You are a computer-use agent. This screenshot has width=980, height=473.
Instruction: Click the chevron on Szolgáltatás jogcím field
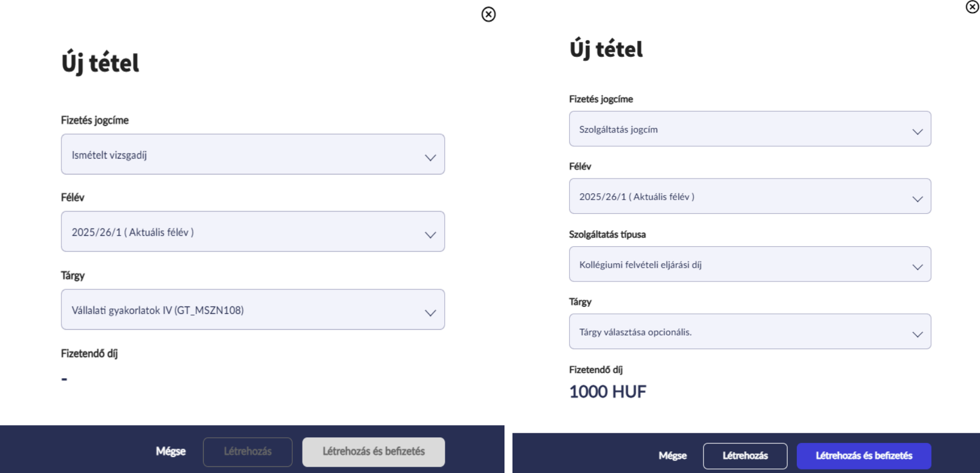tap(917, 131)
